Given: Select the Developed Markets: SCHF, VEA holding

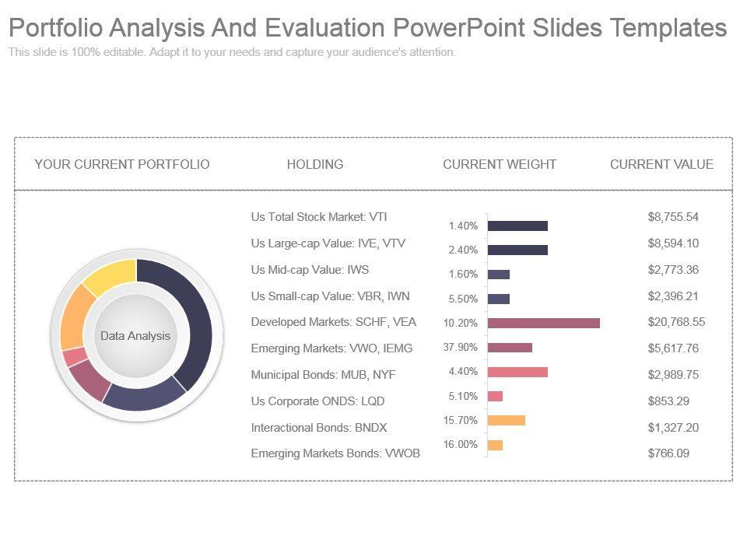Looking at the screenshot, I should point(333,322).
